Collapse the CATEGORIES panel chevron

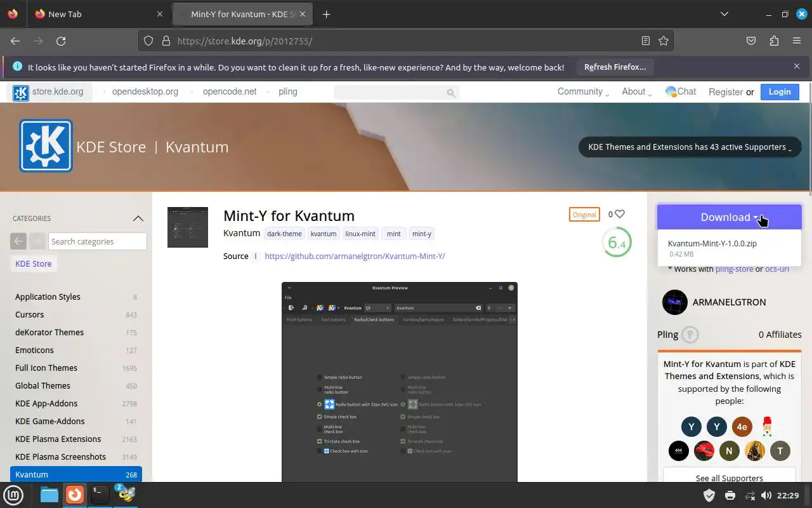(138, 218)
